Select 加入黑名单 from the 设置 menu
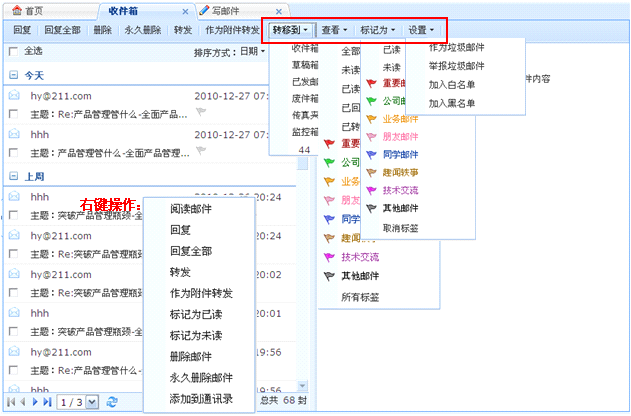 pyautogui.click(x=452, y=102)
